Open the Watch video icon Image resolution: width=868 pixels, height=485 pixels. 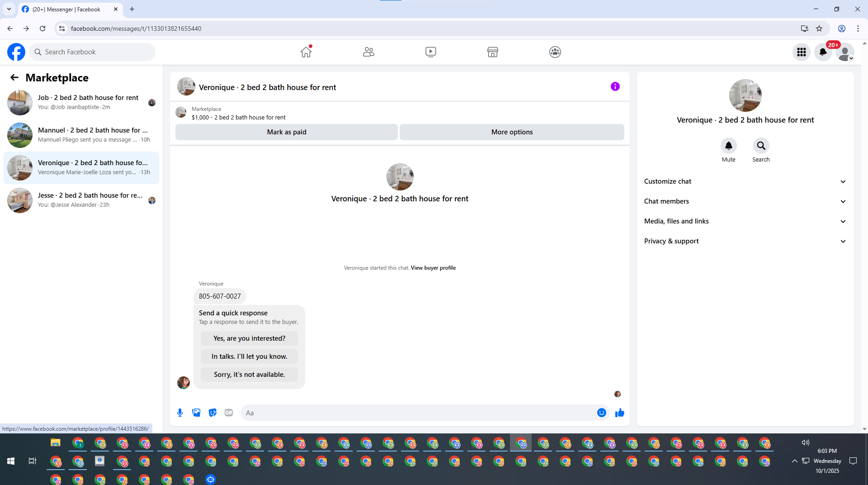[431, 52]
